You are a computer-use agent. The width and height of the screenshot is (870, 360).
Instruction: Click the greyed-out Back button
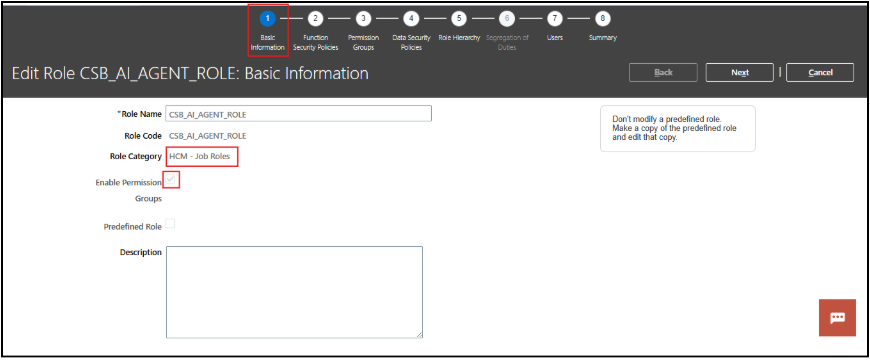(663, 73)
